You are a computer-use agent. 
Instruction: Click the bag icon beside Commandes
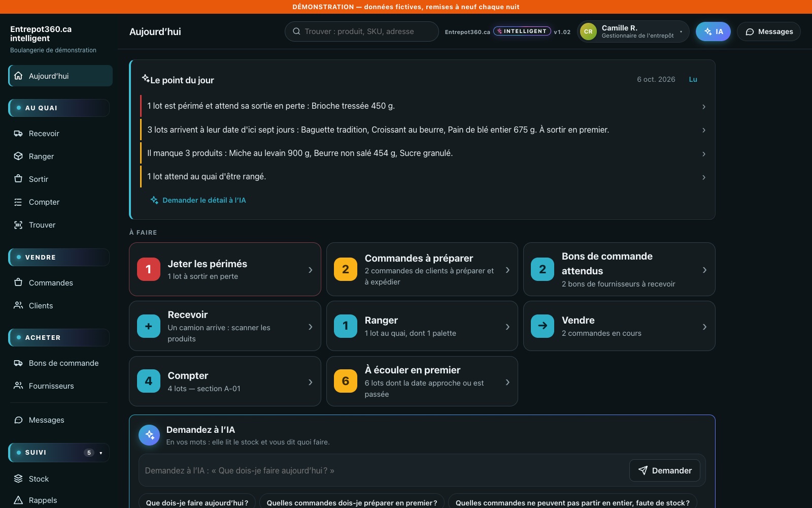coord(18,283)
